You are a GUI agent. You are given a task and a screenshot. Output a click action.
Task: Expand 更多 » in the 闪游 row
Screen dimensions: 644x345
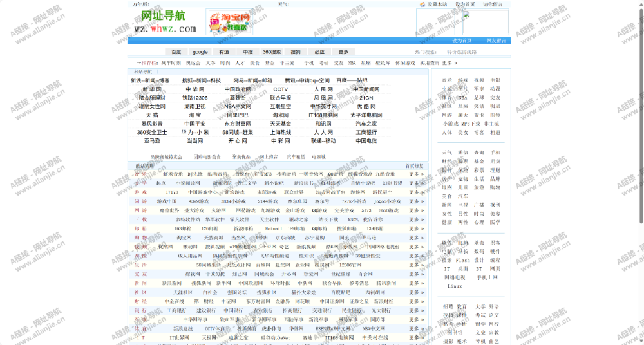click(416, 201)
